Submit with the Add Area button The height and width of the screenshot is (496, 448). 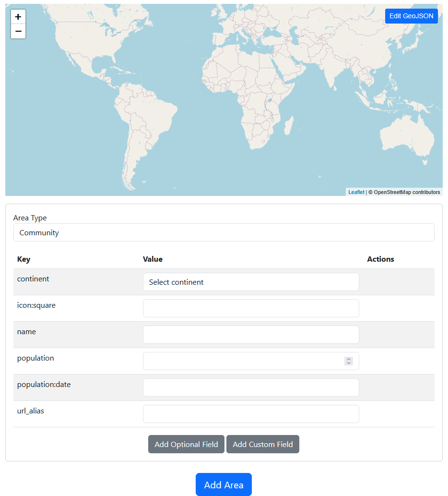[224, 484]
